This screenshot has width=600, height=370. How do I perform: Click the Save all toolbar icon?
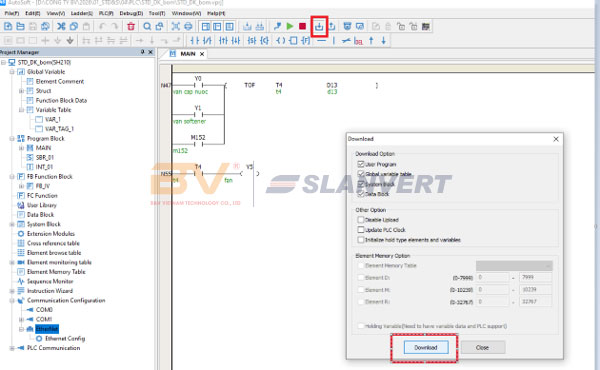[x=45, y=26]
